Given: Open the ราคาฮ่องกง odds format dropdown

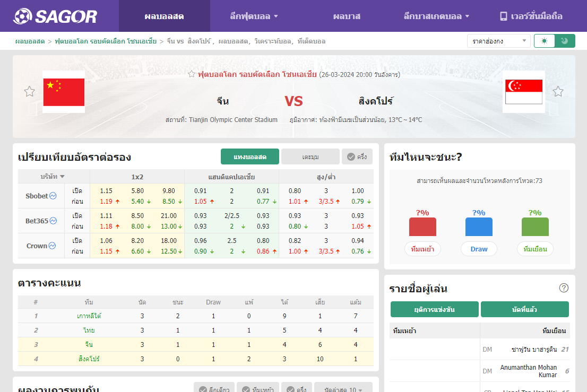Looking at the screenshot, I should tap(499, 41).
